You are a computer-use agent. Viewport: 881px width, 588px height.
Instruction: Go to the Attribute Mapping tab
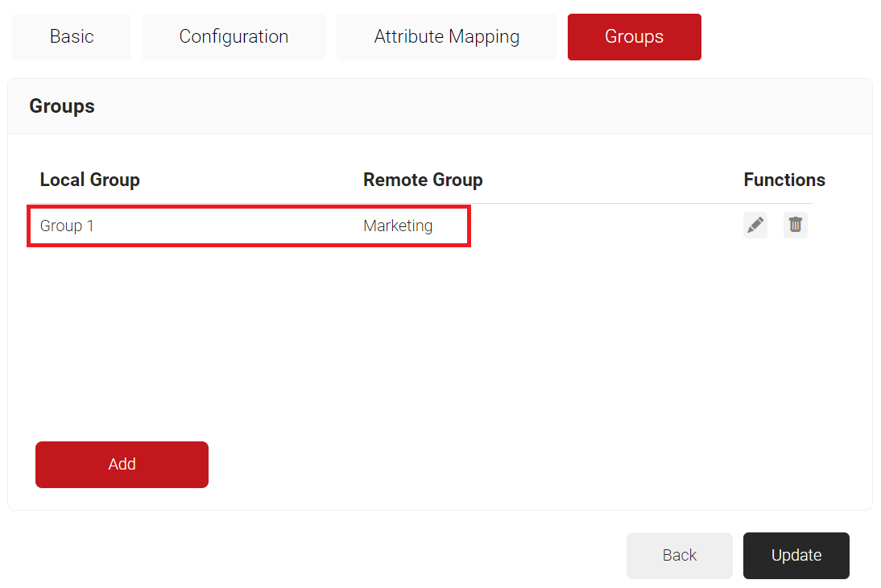[x=446, y=37]
